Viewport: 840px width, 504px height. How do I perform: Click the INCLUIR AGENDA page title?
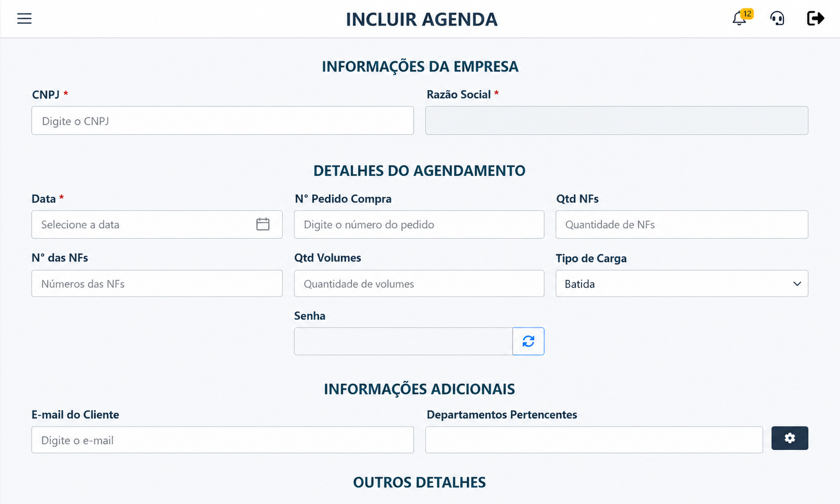click(x=422, y=19)
